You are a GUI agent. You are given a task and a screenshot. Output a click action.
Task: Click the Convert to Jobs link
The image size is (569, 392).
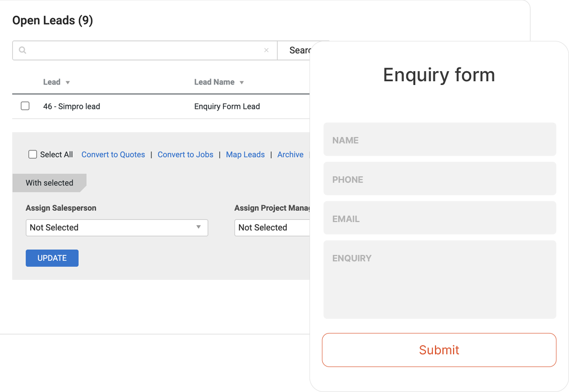[186, 155]
